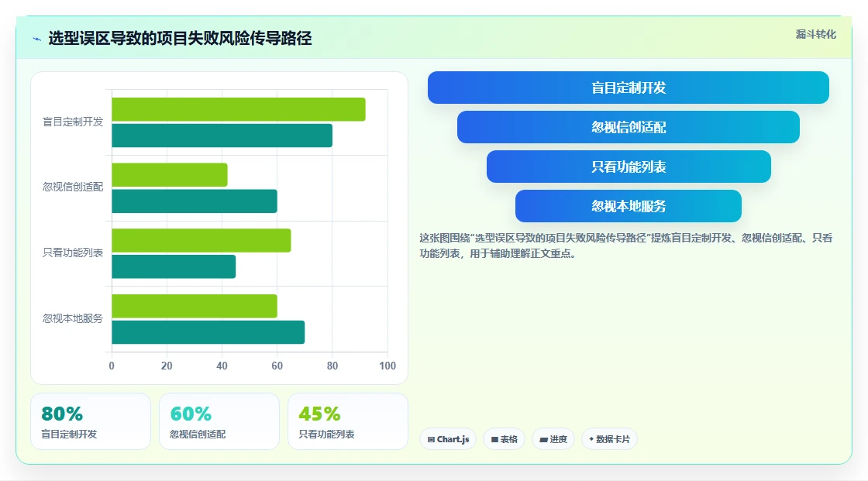Image resolution: width=868 pixels, height=481 pixels.
Task: Click the teal bar for 忽视本地服务
Action: [x=208, y=332]
